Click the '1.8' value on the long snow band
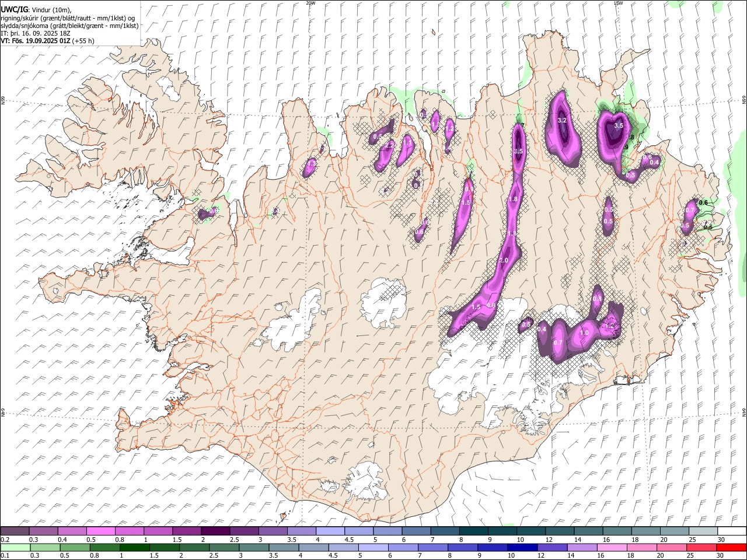This screenshot has height=560, width=747. [x=514, y=199]
